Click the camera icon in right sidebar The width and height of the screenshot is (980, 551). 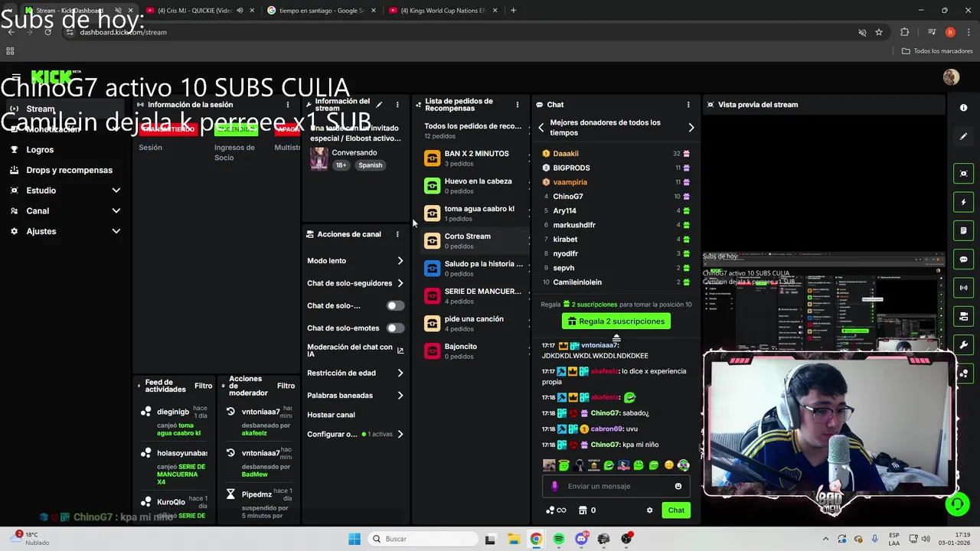(963, 316)
